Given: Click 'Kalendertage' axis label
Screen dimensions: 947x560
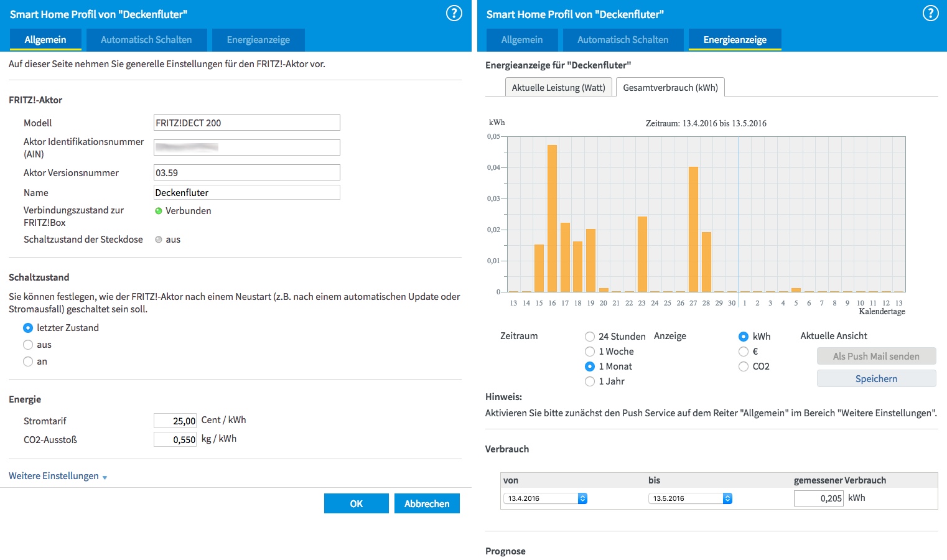Looking at the screenshot, I should [x=882, y=311].
